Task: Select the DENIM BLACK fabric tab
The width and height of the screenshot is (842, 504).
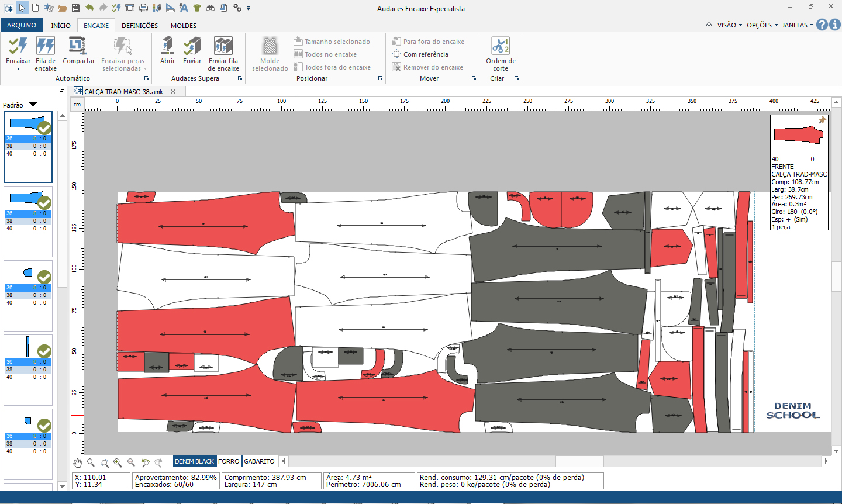Action: click(195, 461)
